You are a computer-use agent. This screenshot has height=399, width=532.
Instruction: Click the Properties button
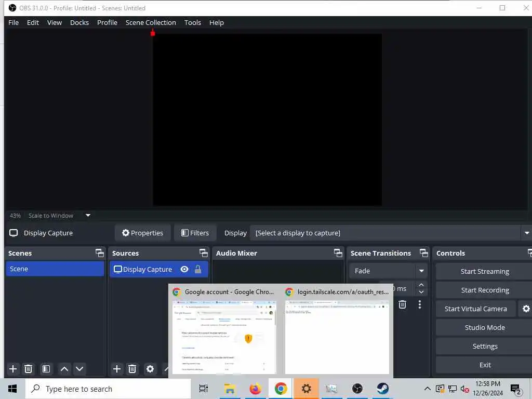(142, 233)
